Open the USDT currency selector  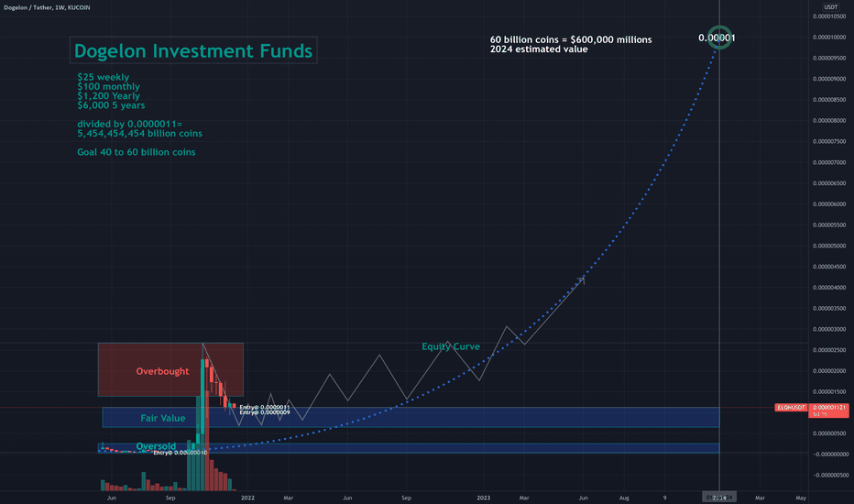830,7
